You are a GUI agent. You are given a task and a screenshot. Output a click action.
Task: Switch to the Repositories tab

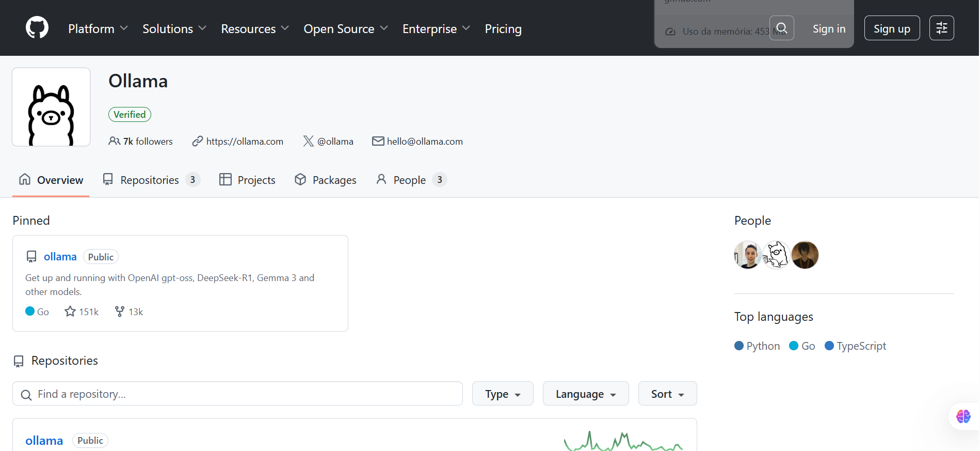(151, 180)
